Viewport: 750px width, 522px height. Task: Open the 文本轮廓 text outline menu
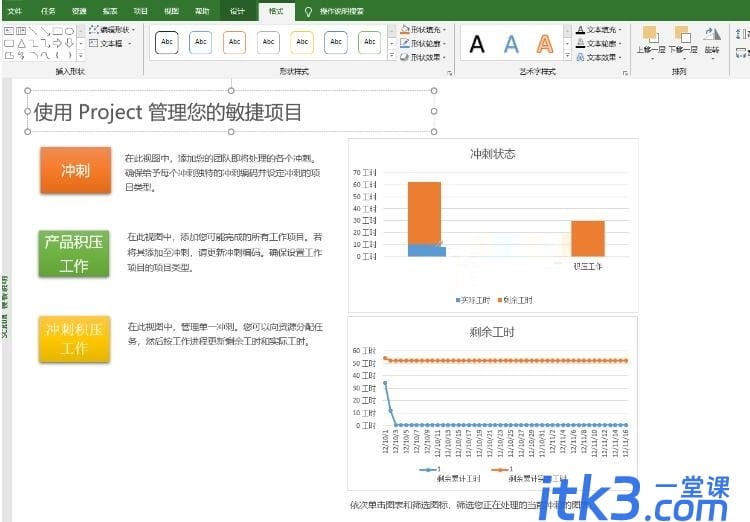pyautogui.click(x=598, y=44)
